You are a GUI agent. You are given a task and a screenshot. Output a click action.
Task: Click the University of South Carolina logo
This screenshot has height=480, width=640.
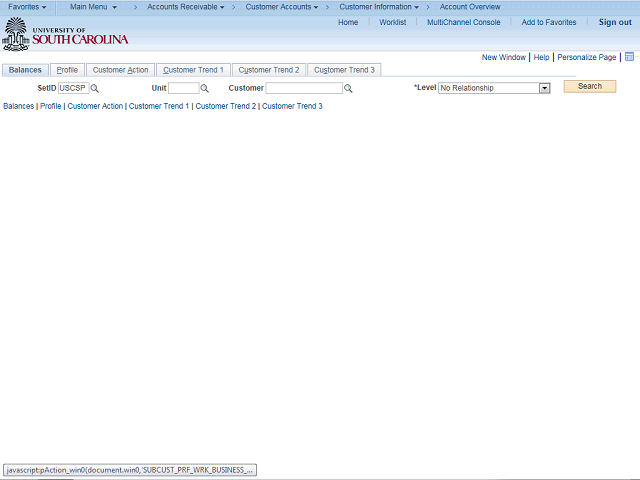pyautogui.click(x=65, y=35)
